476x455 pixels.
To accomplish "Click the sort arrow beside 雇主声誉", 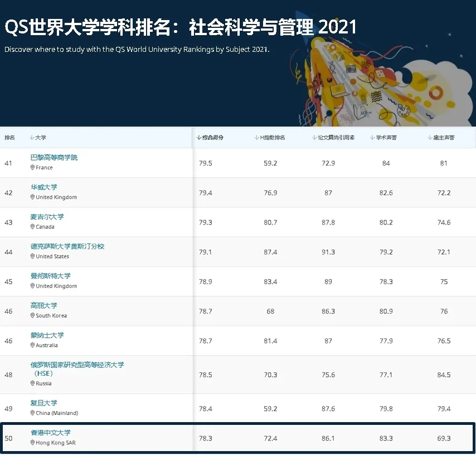I will [429, 138].
